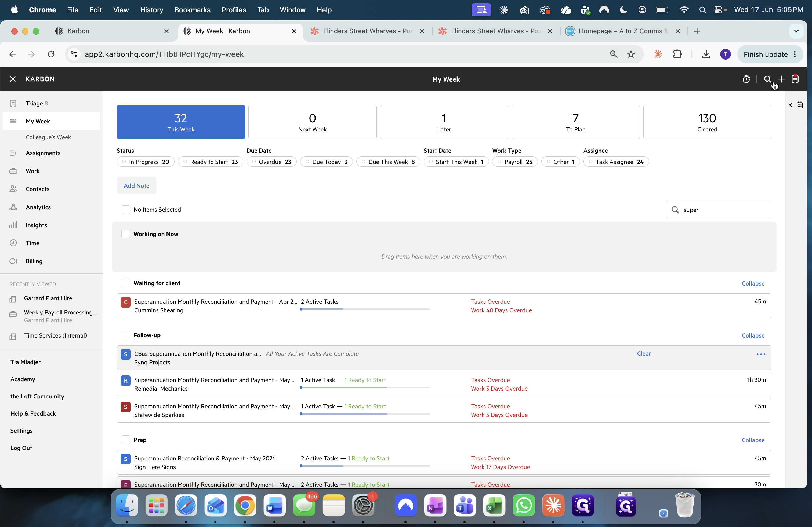This screenshot has height=527, width=812.
Task: Click the Add Note button
Action: (x=136, y=186)
